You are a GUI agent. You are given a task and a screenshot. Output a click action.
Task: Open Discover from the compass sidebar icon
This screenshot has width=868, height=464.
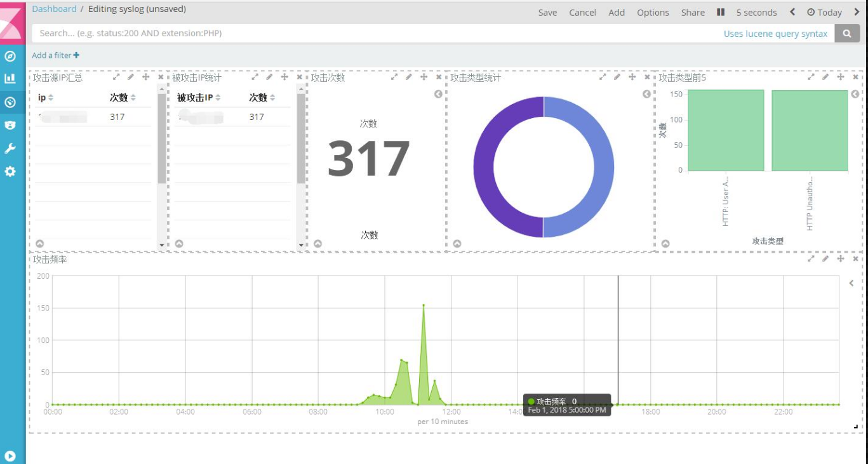click(10, 56)
